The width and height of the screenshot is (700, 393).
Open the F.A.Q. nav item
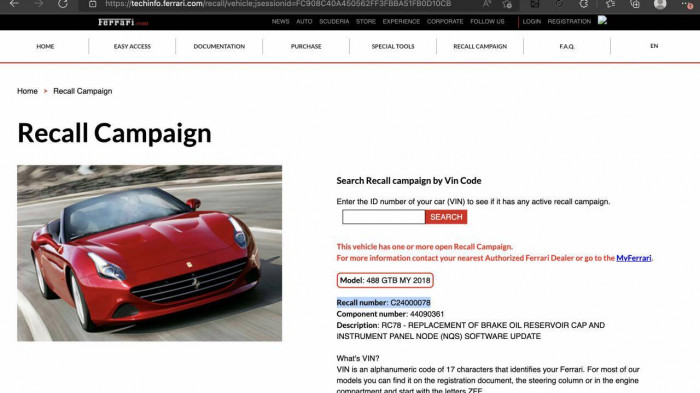point(567,46)
